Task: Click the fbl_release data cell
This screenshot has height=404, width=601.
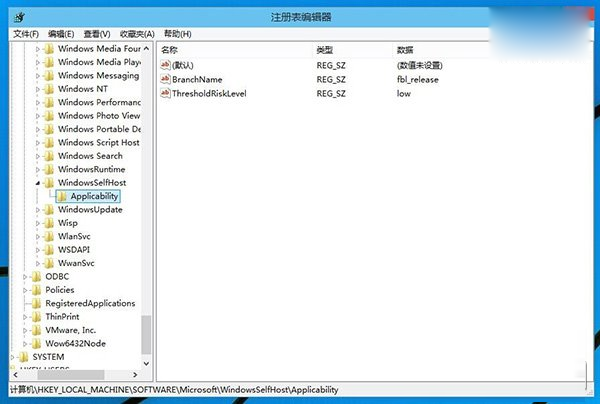Action: [418, 80]
